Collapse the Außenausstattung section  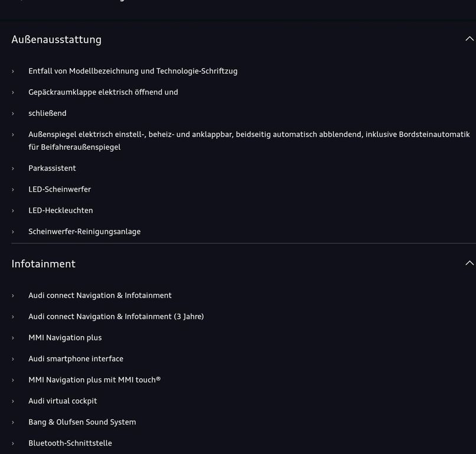pyautogui.click(x=470, y=39)
